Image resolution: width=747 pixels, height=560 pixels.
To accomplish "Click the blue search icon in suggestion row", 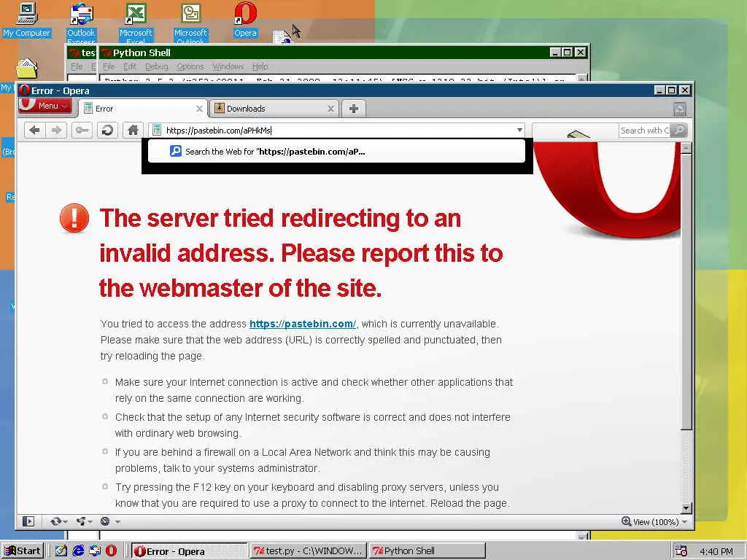I will click(176, 151).
